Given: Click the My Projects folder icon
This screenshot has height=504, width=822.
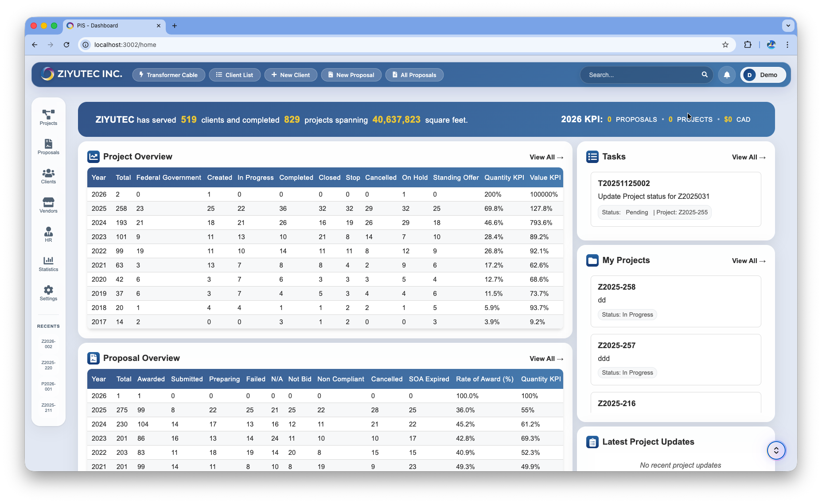Looking at the screenshot, I should pyautogui.click(x=592, y=260).
